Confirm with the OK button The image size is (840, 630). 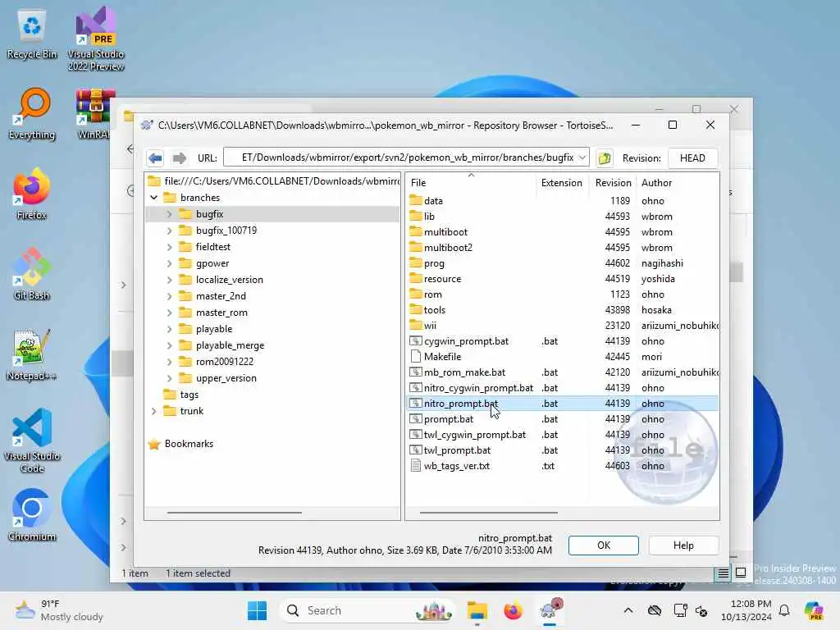tap(603, 546)
